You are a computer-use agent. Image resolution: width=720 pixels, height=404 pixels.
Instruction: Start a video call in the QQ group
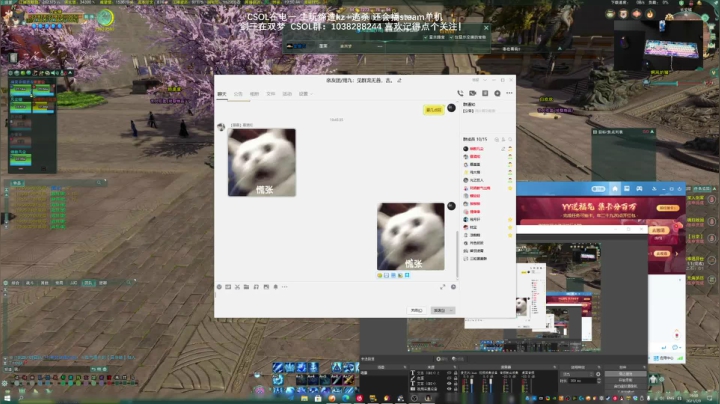[x=472, y=93]
